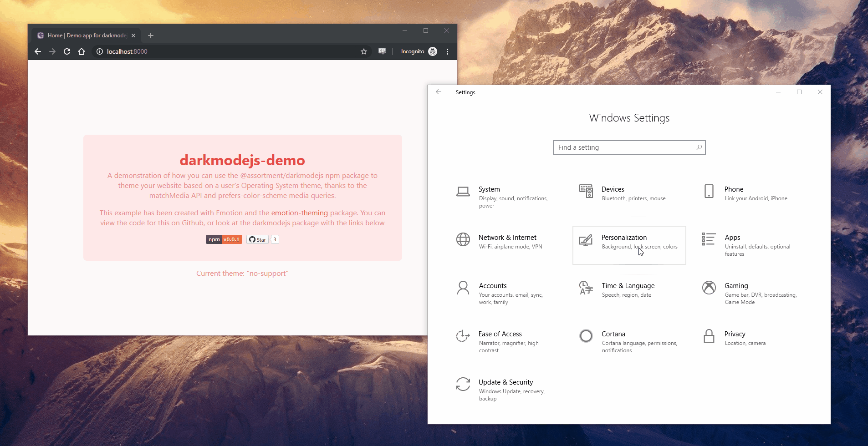This screenshot has height=446, width=868.
Task: Click 'Speech, region, date' description
Action: (626, 295)
